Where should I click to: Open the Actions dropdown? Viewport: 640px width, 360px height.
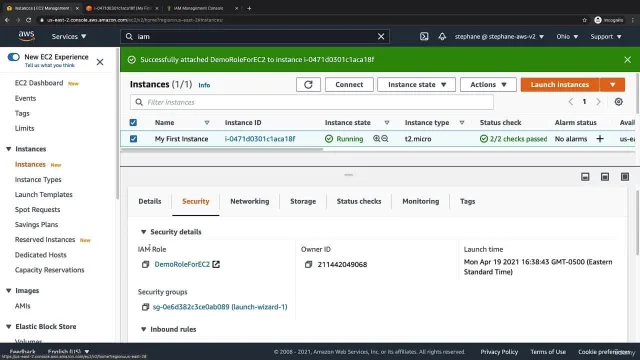(488, 84)
